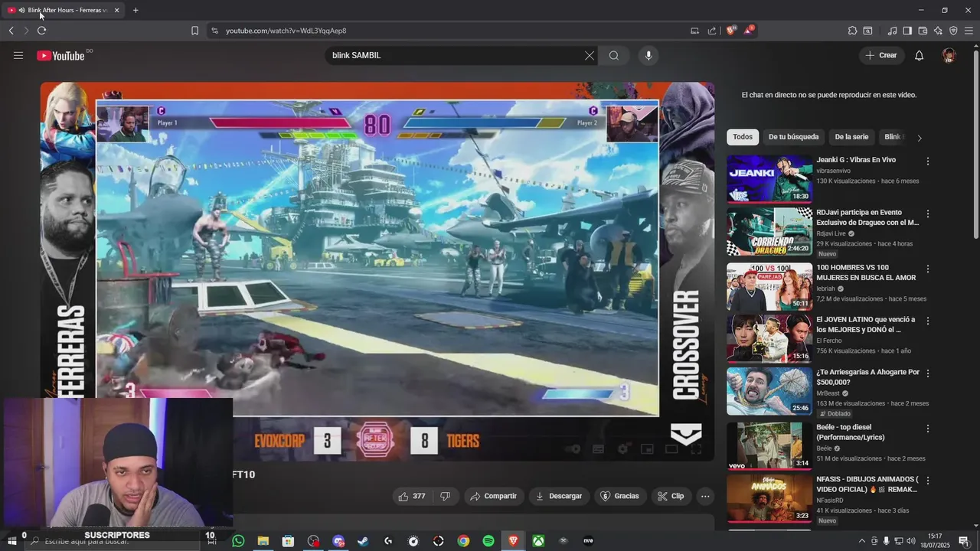
Task: Open Jeanki G : Vibras En Vivo thumbnail
Action: click(x=769, y=179)
